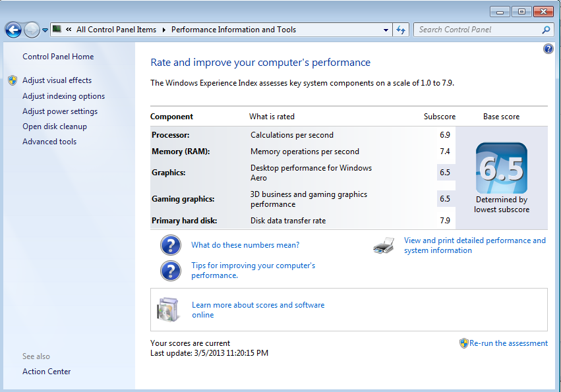Click Performance Information and Tools breadcrumb

pyautogui.click(x=233, y=30)
